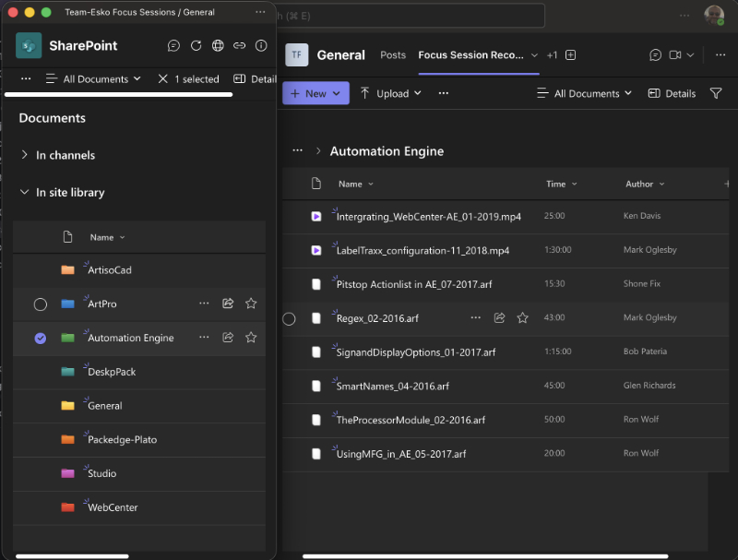Screen dimensions: 738x560
Task: Open SmartNames_04-2016.arf file
Action: point(393,387)
